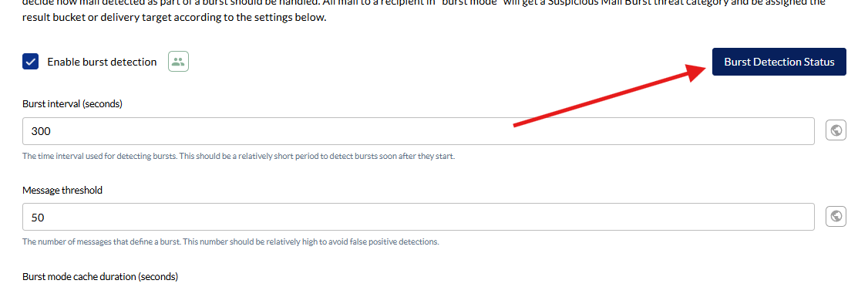Place cursor on the 50 value

pos(38,218)
